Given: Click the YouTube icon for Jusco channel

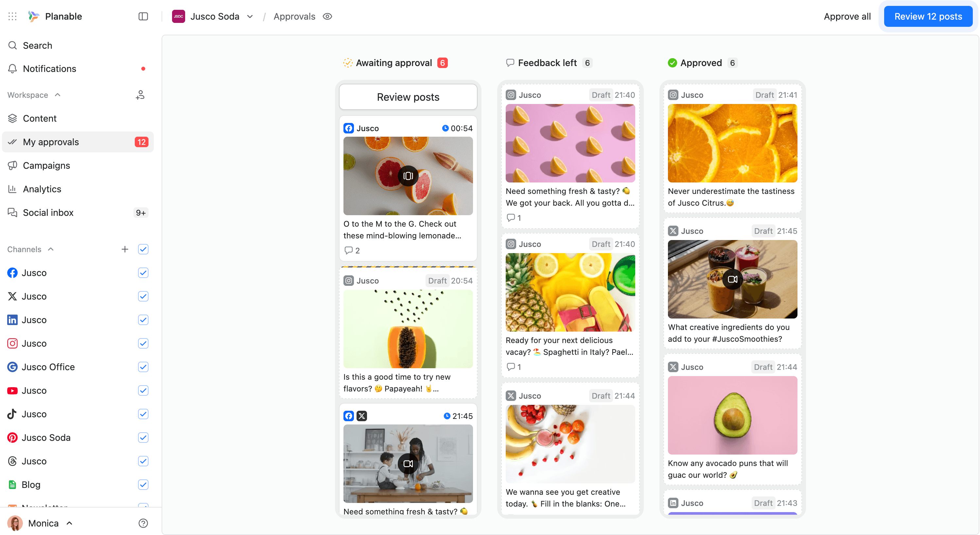Looking at the screenshot, I should pyautogui.click(x=12, y=391).
